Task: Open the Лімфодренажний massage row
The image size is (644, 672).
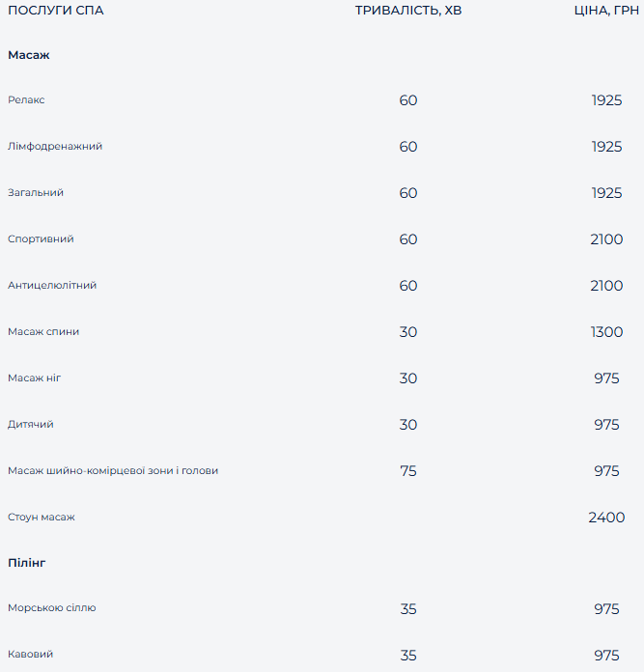Action: point(55,147)
